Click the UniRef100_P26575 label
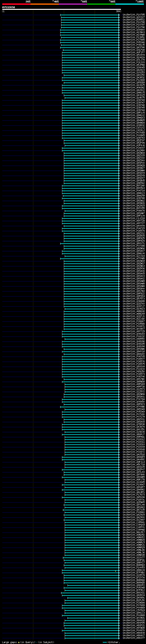 [x=134, y=364]
